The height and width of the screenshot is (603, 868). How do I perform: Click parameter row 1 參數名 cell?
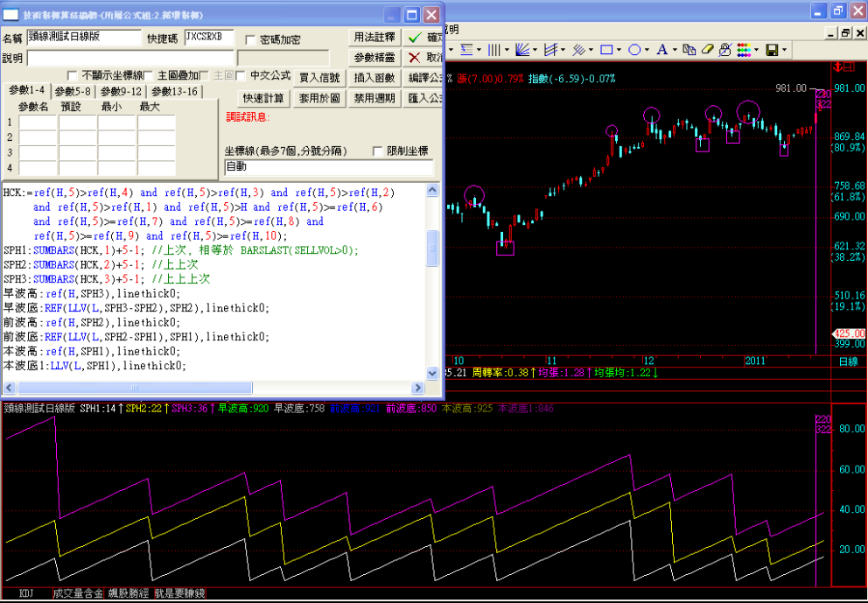(x=37, y=123)
